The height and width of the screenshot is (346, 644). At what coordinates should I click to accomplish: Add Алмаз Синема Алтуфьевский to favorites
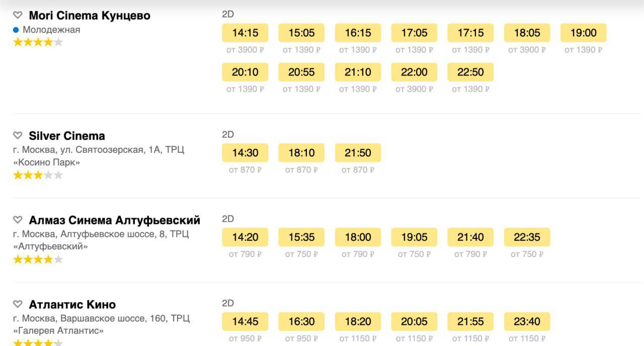click(18, 220)
